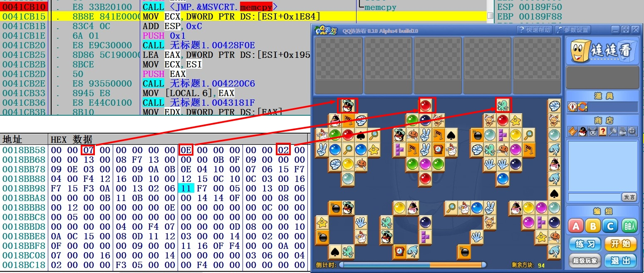Viewport: 644px width, 273px height.
Task: Select the highlighted disassembly row at 0041CB15
Action: [x=244, y=16]
